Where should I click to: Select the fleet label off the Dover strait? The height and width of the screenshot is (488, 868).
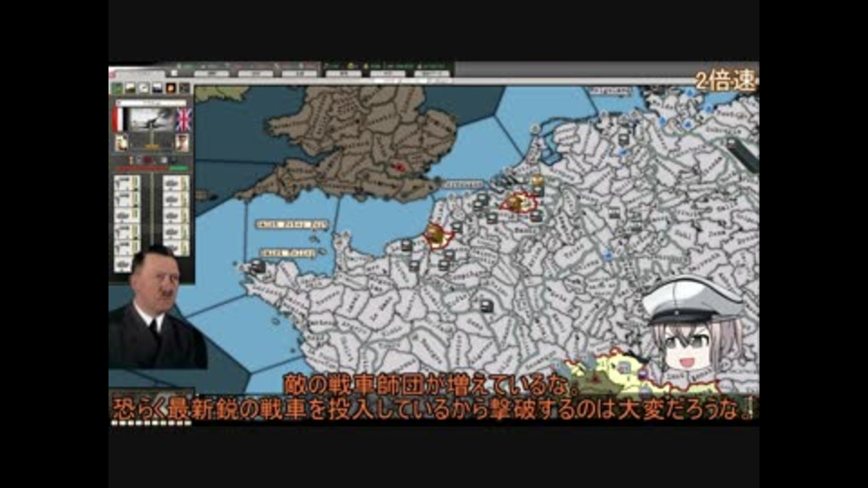(463, 184)
